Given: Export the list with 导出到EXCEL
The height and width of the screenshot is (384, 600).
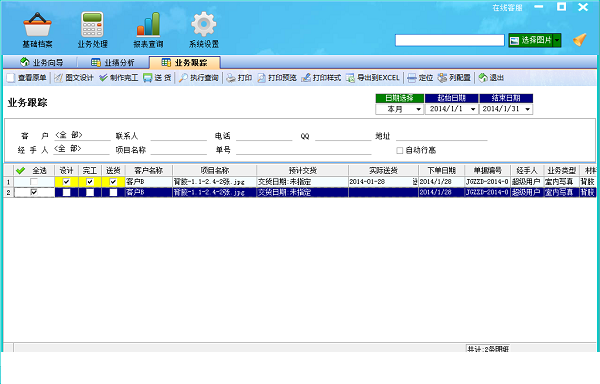Looking at the screenshot, I should point(372,78).
